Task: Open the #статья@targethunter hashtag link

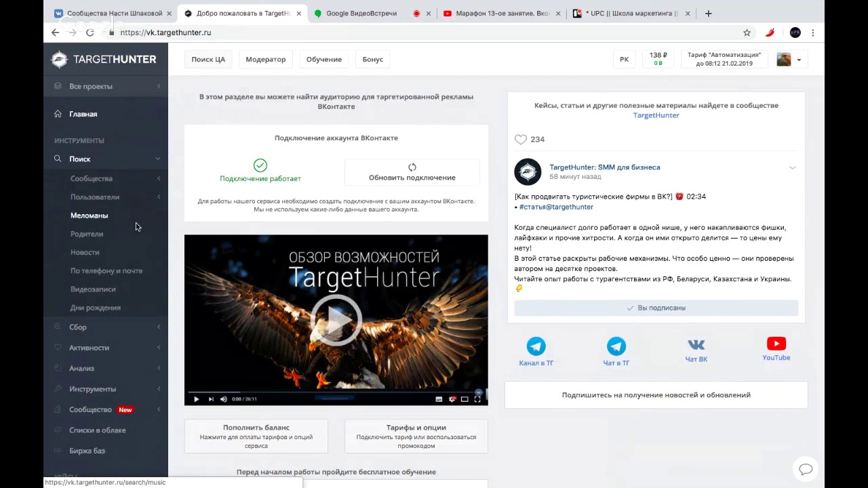Action: tap(556, 207)
